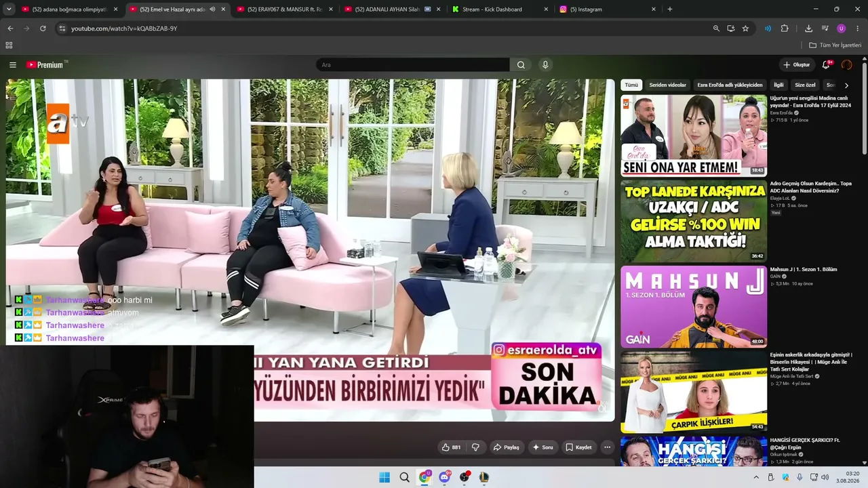Select the Seriden videolar filter chip

[x=668, y=85]
